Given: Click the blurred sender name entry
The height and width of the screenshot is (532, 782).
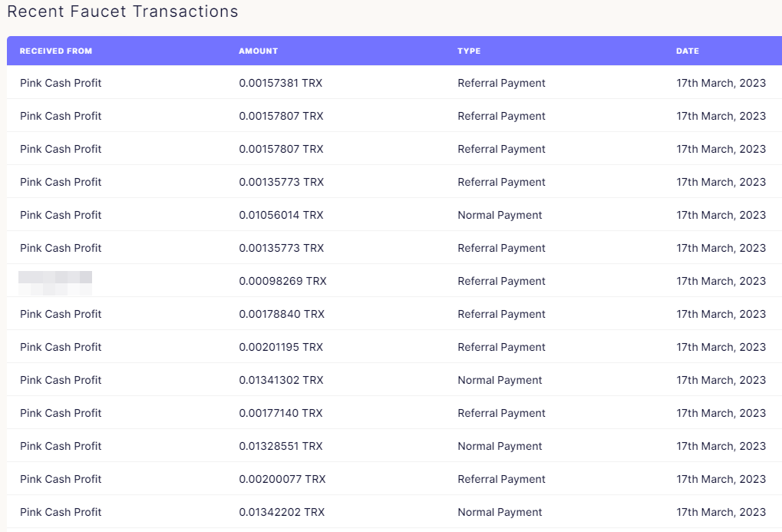Looking at the screenshot, I should tap(55, 282).
